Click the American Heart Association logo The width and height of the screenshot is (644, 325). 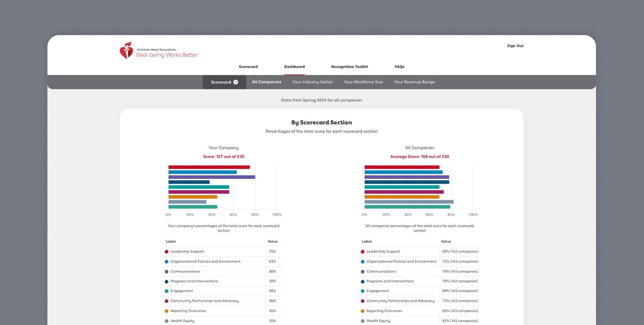[x=159, y=50]
